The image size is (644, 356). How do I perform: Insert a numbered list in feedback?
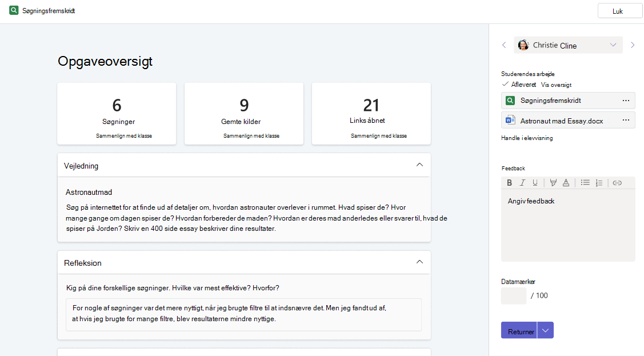599,183
